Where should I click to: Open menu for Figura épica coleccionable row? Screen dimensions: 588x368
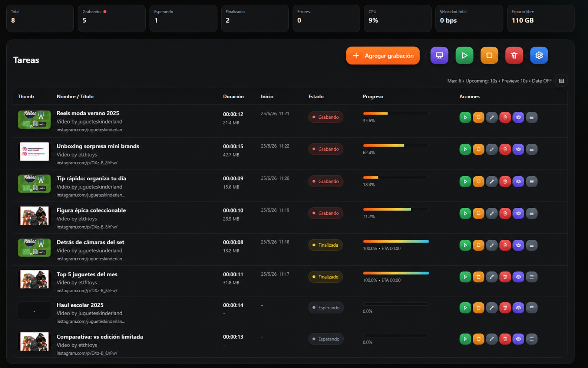[532, 213]
